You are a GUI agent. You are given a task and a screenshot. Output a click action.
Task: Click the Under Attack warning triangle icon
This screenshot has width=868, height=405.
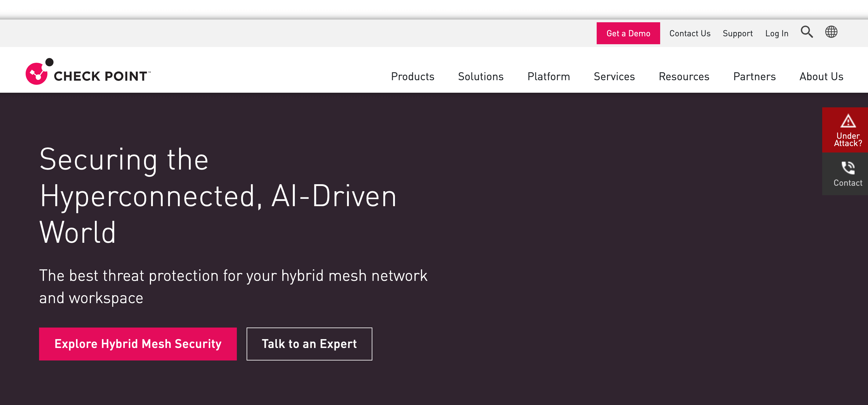[848, 121]
